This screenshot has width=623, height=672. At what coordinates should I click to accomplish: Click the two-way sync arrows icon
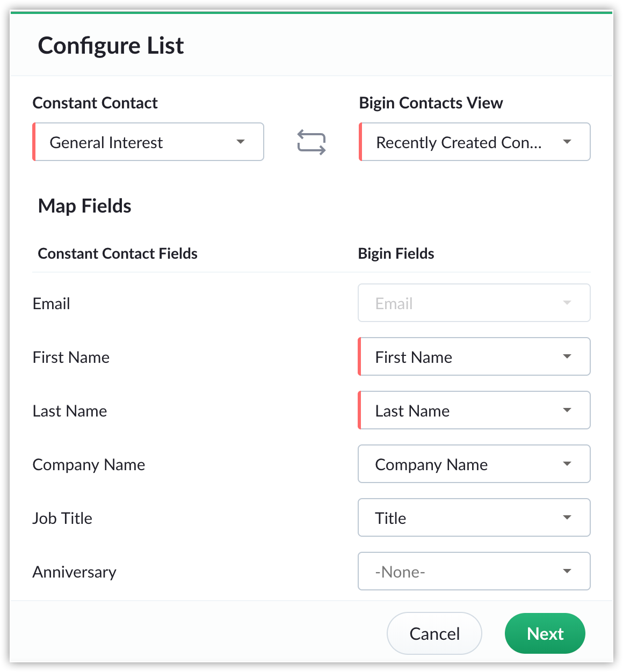click(x=311, y=142)
